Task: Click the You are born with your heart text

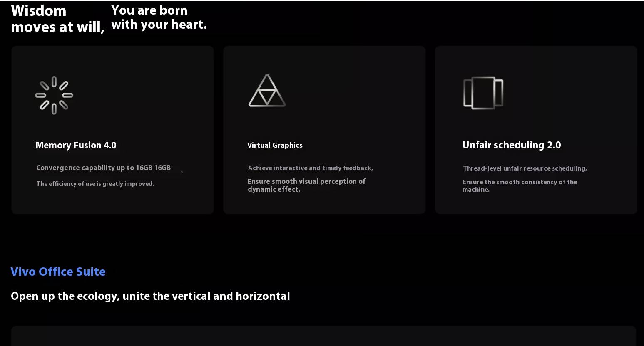Action: [x=159, y=17]
